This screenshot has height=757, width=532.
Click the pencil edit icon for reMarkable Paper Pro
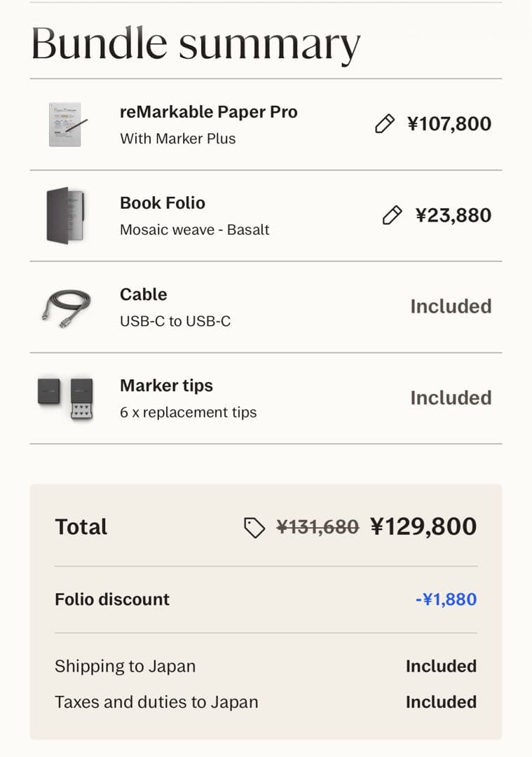(x=385, y=125)
